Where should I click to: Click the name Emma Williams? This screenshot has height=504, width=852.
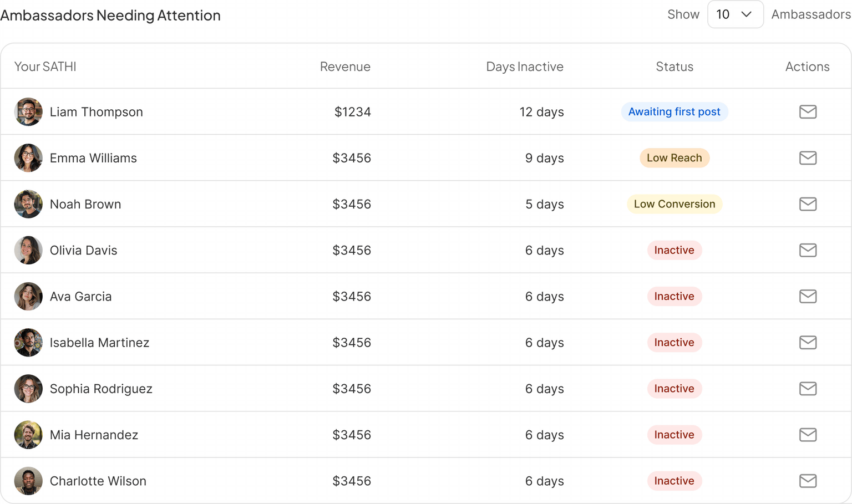[x=93, y=158]
